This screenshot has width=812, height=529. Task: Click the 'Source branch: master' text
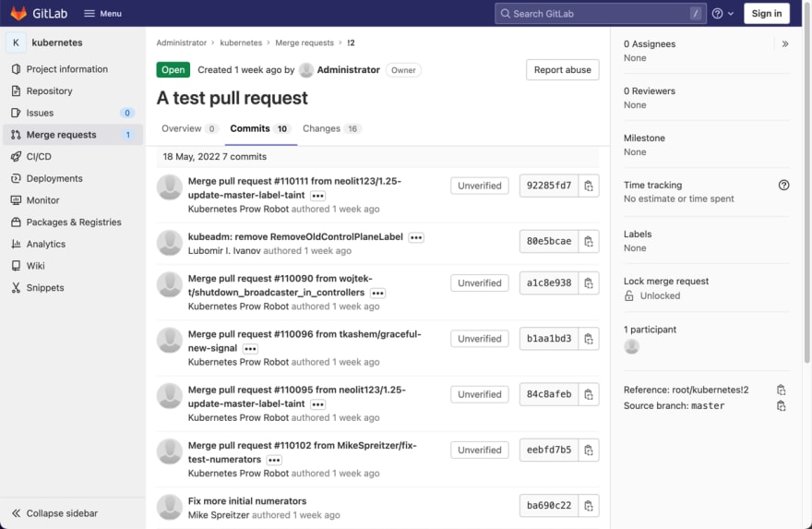[674, 405]
